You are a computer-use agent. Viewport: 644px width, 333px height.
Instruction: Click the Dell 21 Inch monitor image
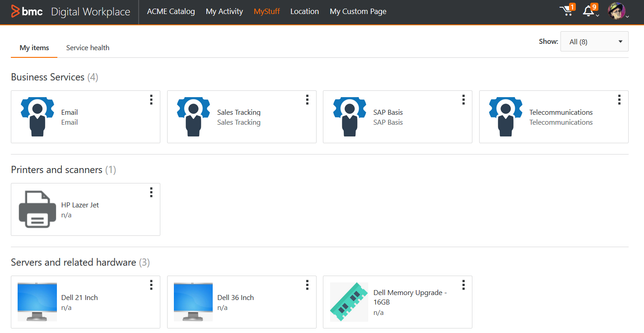(x=37, y=302)
